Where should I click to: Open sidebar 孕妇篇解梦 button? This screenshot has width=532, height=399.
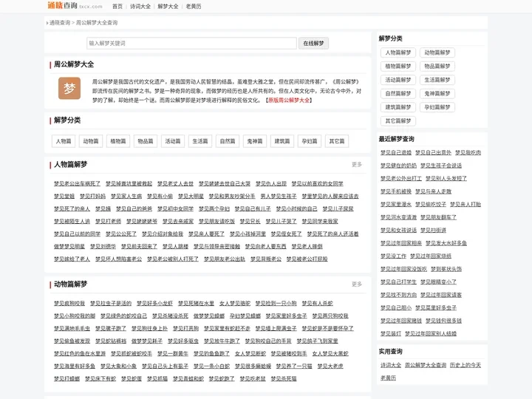tap(437, 107)
